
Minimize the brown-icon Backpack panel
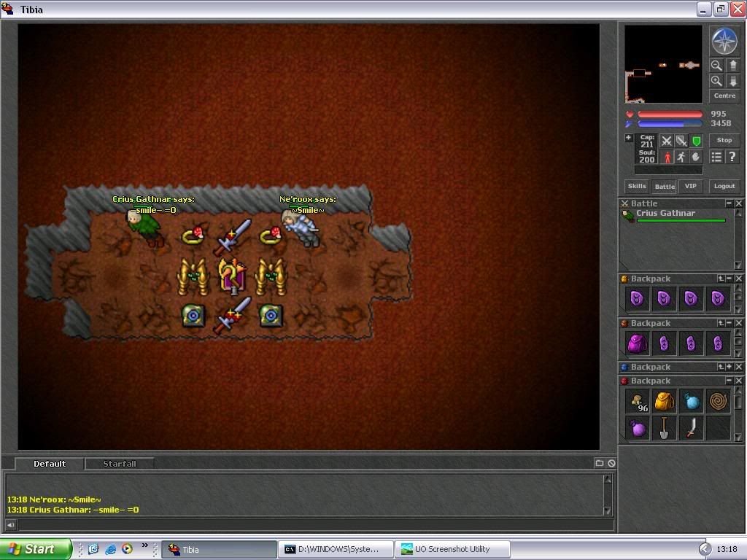click(x=729, y=323)
